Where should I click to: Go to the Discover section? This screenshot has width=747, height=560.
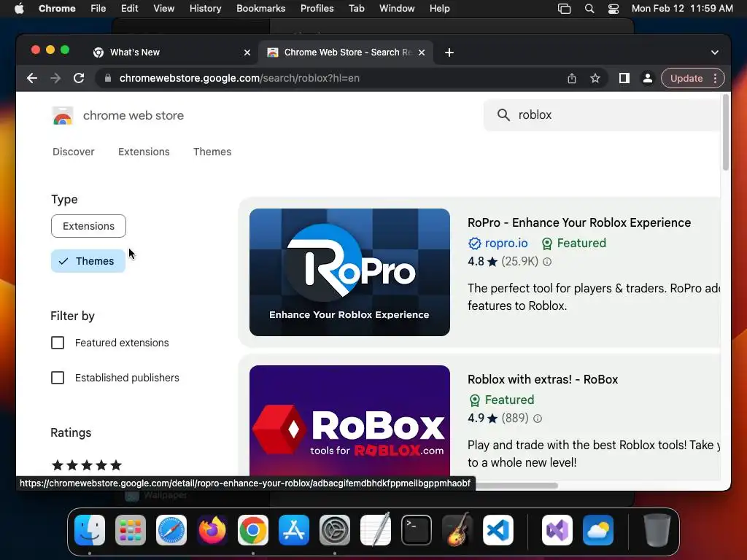[74, 152]
